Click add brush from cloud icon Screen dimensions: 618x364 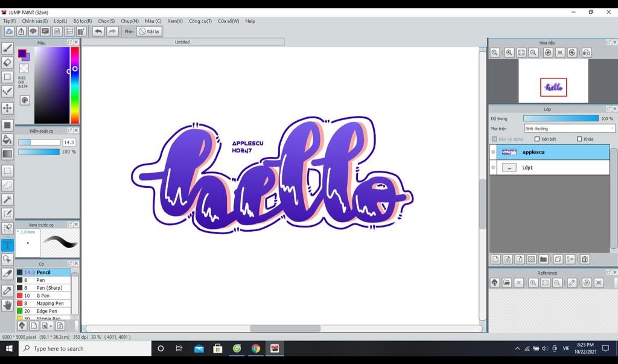(x=22, y=325)
